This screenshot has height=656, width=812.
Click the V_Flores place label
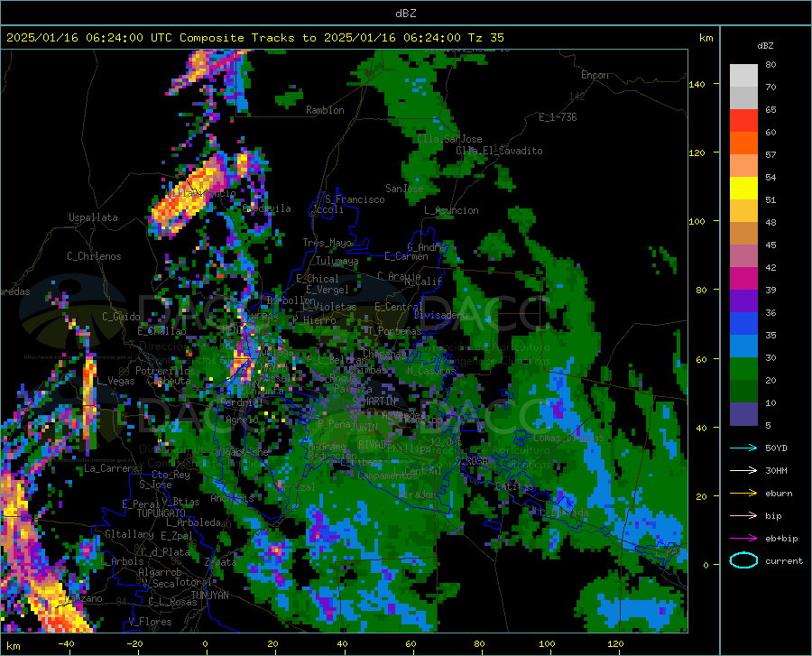tap(150, 622)
